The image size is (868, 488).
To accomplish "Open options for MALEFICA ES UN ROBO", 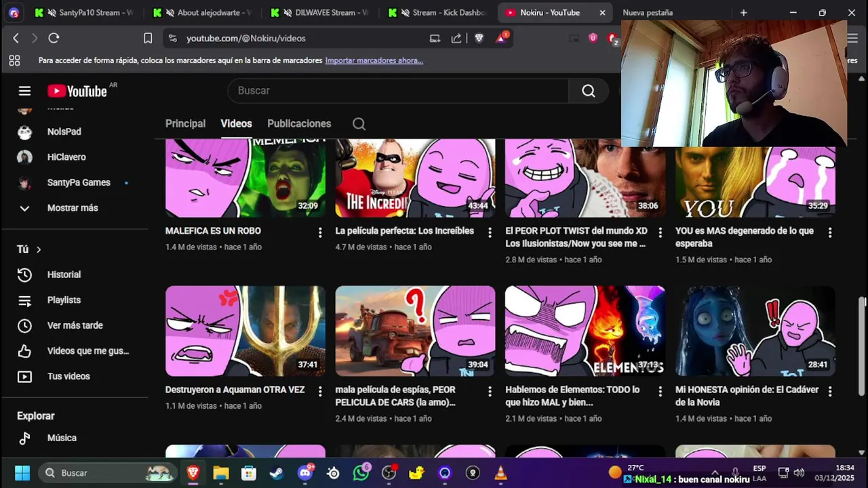I will [320, 232].
